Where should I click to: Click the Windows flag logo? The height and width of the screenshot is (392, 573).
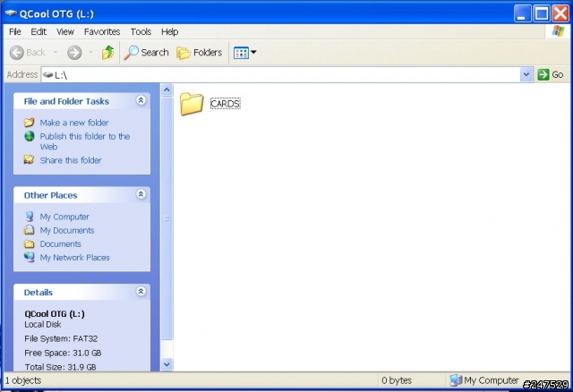558,31
